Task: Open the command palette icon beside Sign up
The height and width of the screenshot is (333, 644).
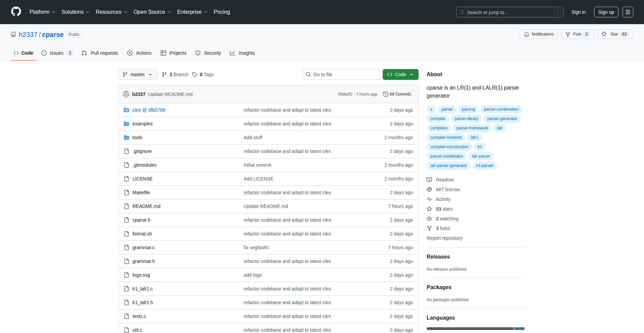Action: (x=628, y=12)
